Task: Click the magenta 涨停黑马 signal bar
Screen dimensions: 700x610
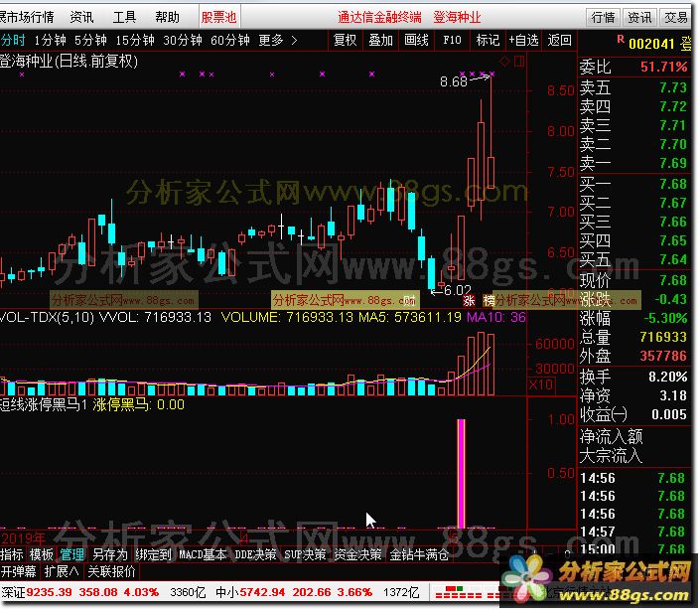Action: (461, 474)
